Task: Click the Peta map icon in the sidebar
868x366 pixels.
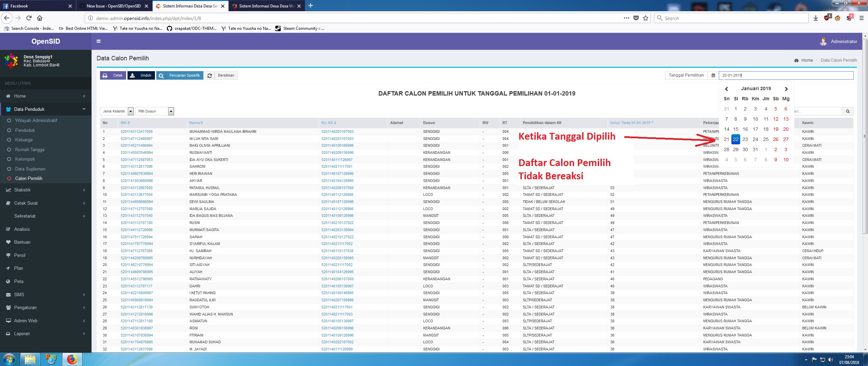Action: tap(8, 281)
